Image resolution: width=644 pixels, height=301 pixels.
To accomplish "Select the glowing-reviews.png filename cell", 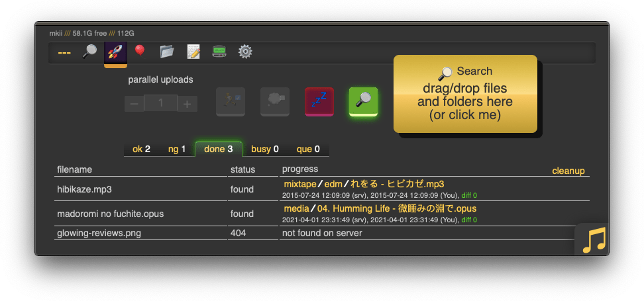I will pos(140,234).
